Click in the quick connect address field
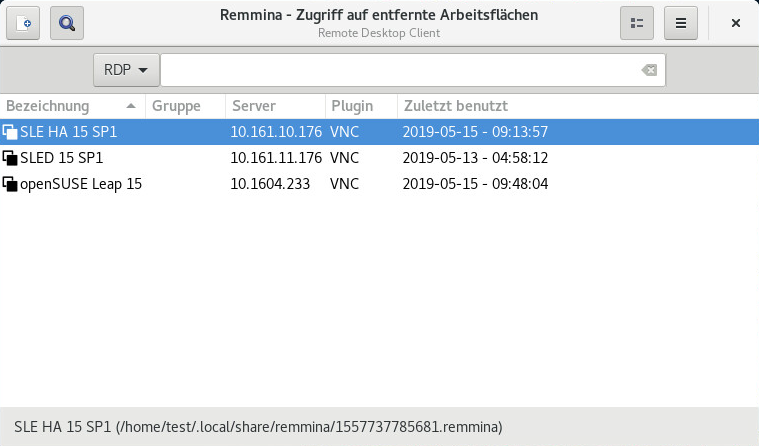Image resolution: width=759 pixels, height=446 pixels. click(400, 70)
